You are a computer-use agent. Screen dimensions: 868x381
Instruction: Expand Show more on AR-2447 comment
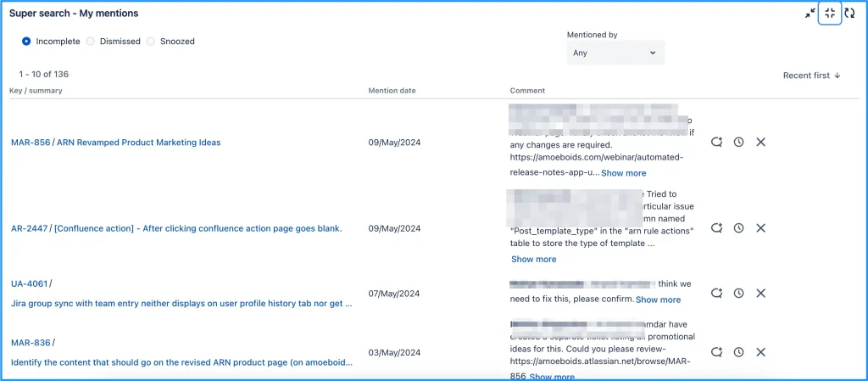533,259
